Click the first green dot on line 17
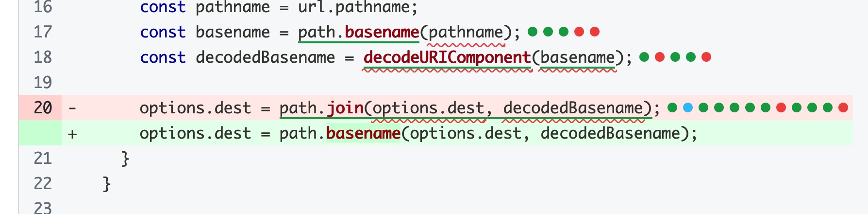Image resolution: width=868 pixels, height=214 pixels. tap(533, 32)
